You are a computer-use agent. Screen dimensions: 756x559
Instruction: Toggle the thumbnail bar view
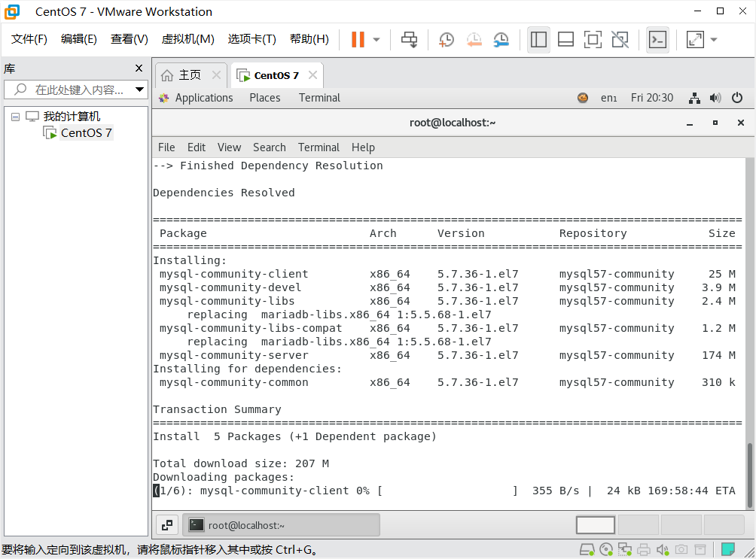click(565, 40)
